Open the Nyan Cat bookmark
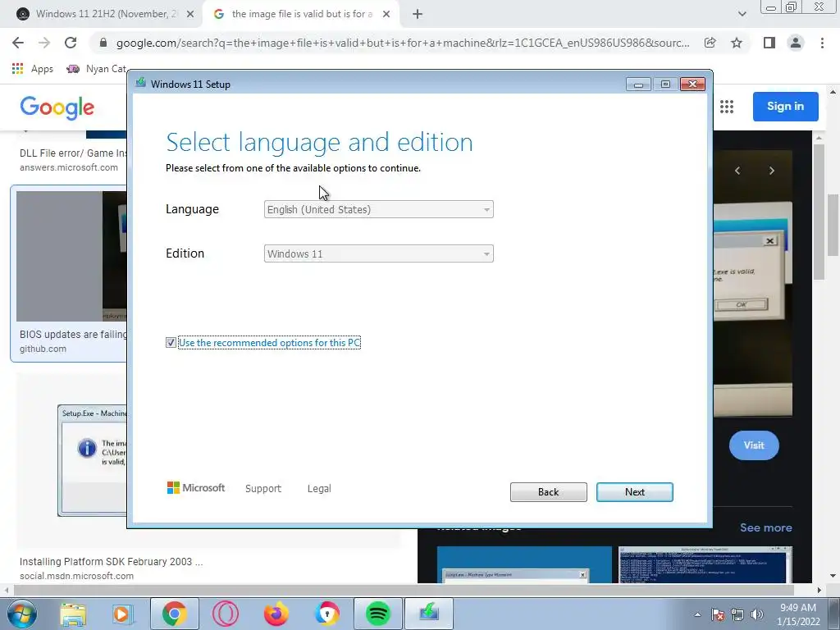Viewport: 840px width, 630px height. coord(97,69)
